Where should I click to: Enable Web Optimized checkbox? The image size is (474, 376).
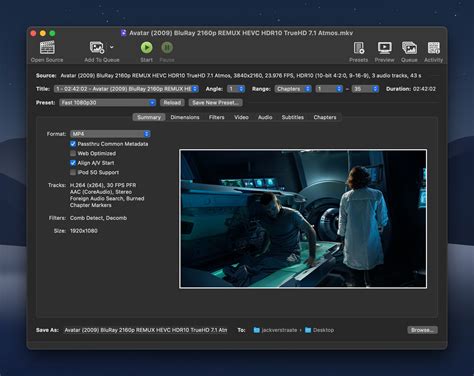point(73,153)
